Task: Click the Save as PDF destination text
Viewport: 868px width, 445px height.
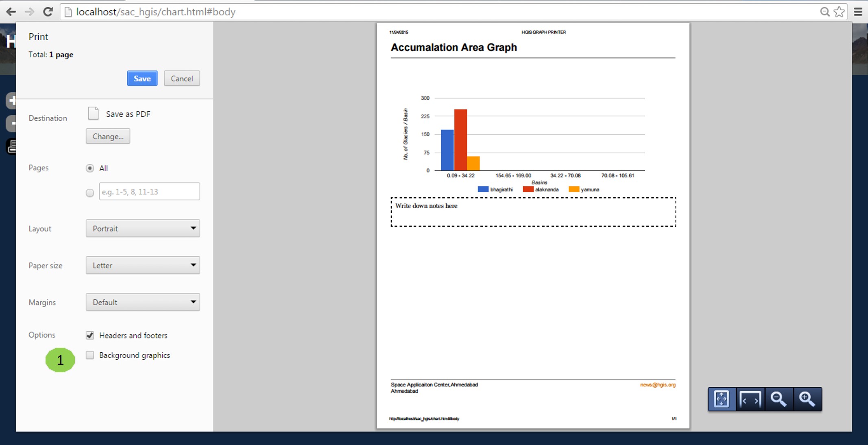Action: 128,114
